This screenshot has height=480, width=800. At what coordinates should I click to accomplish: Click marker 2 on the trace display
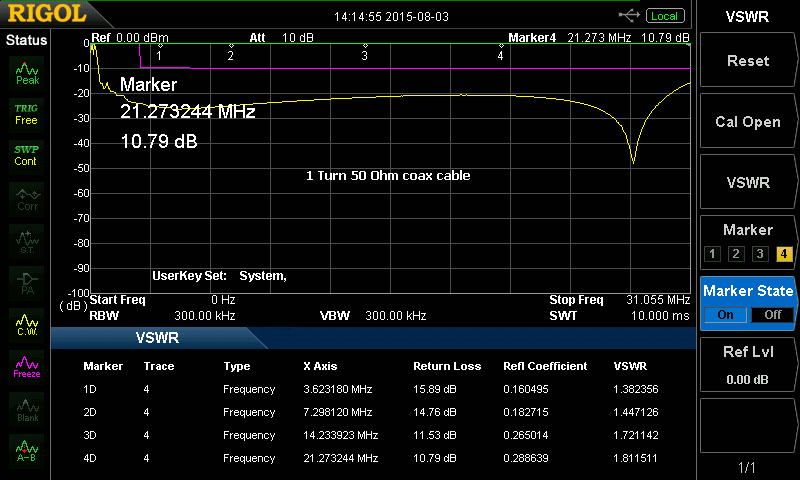(x=231, y=54)
